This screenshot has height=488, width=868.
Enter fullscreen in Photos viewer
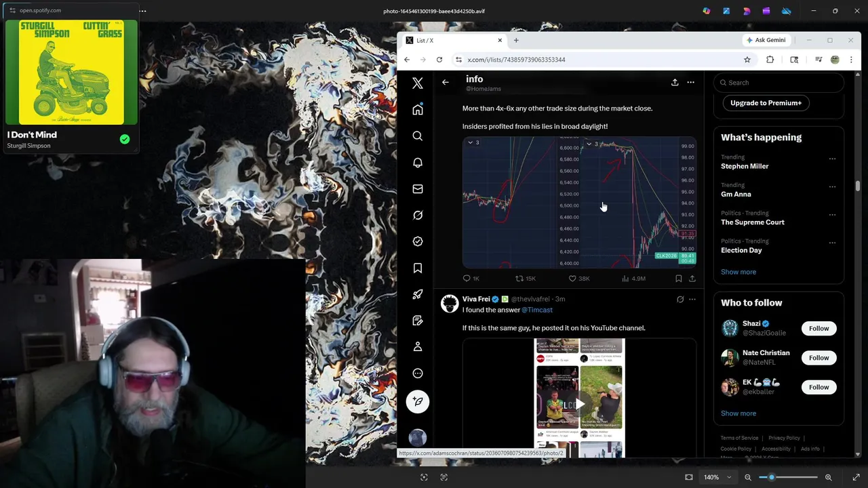tap(856, 477)
